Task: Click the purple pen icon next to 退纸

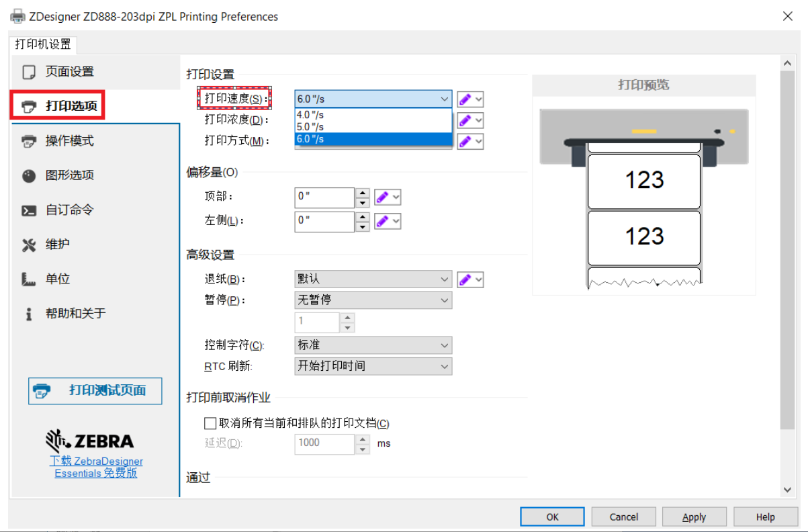Action: (465, 279)
